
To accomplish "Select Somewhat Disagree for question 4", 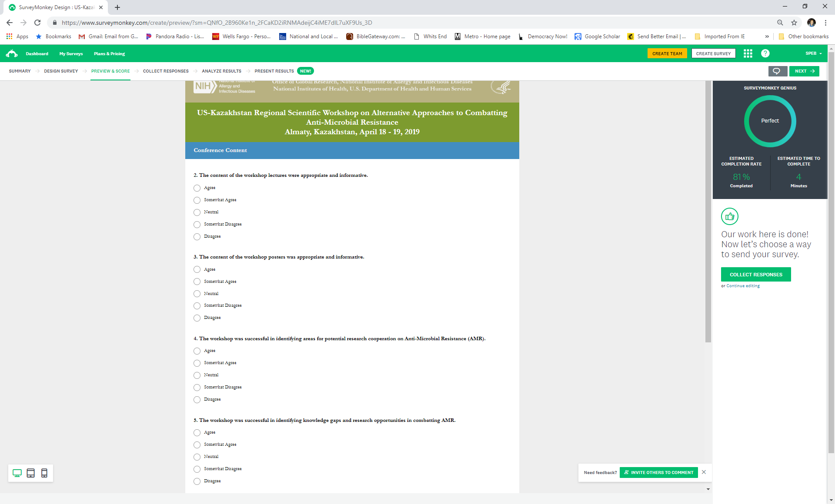I will [197, 387].
